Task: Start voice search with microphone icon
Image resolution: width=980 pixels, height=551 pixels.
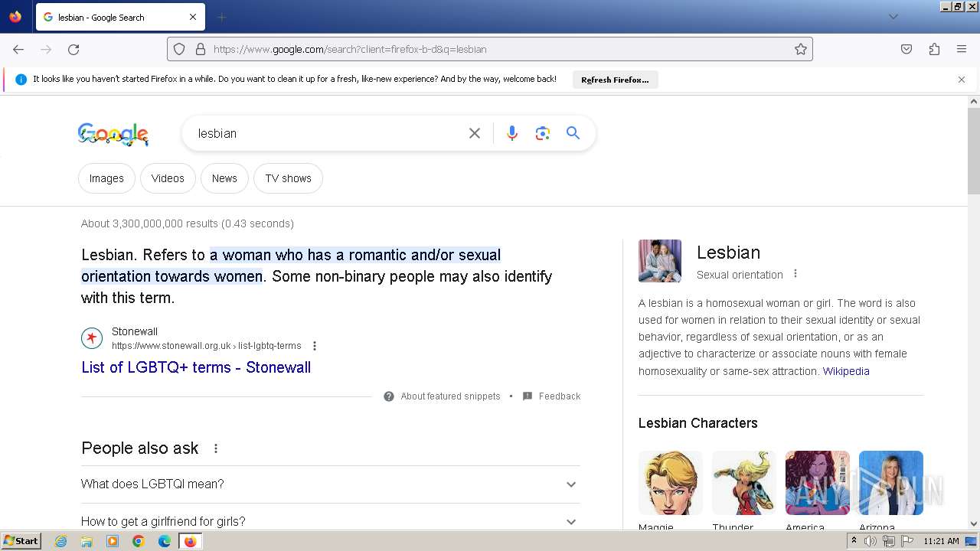Action: click(x=512, y=133)
